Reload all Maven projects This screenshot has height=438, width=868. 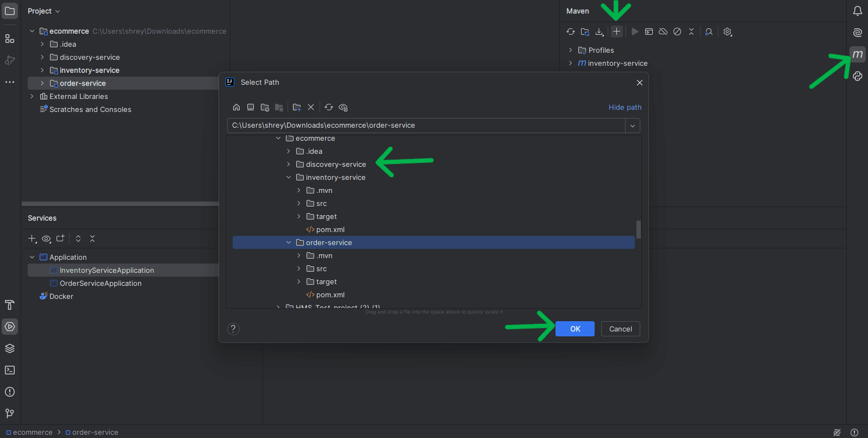571,32
